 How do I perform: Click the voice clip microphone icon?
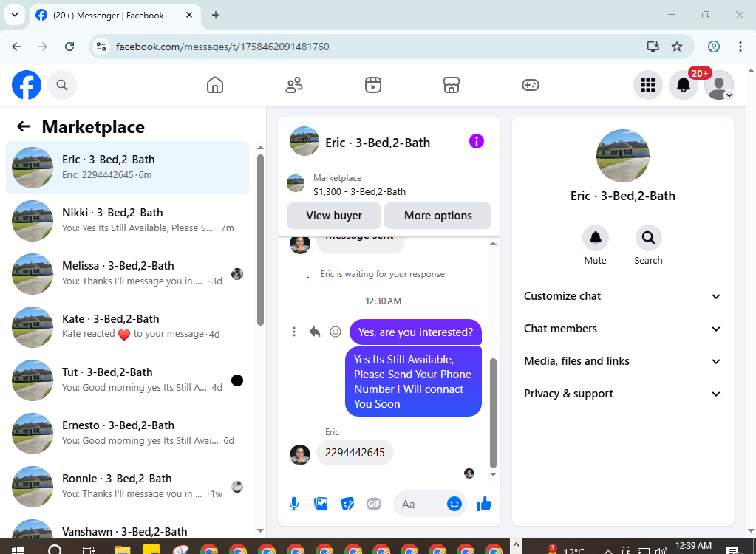(294, 504)
